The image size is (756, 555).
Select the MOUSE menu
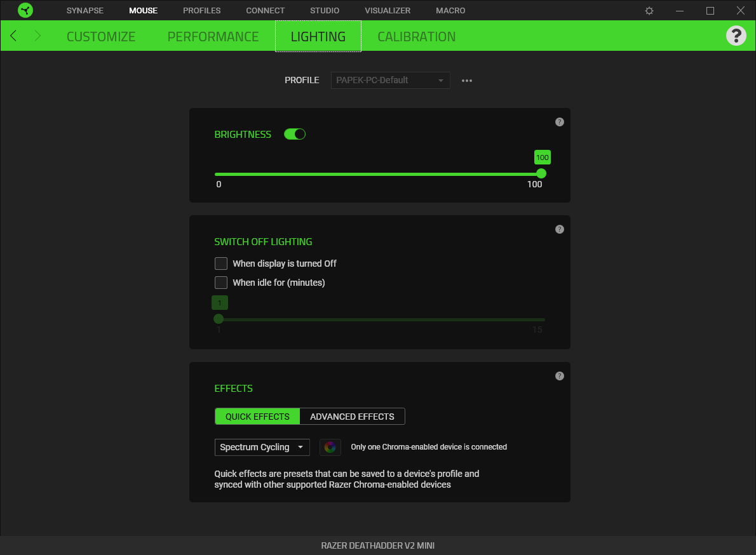[x=143, y=11]
